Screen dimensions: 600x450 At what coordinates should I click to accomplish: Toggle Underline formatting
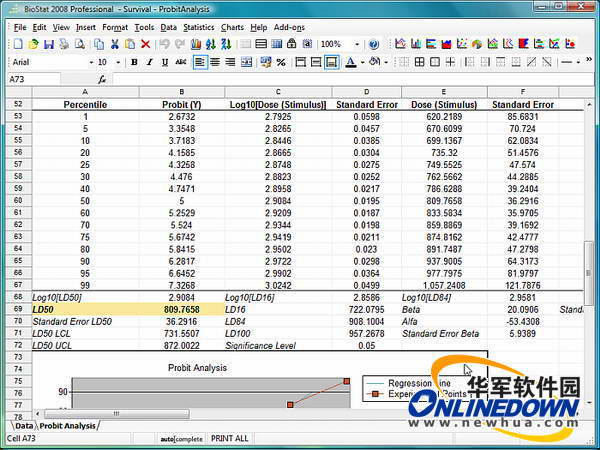165,62
